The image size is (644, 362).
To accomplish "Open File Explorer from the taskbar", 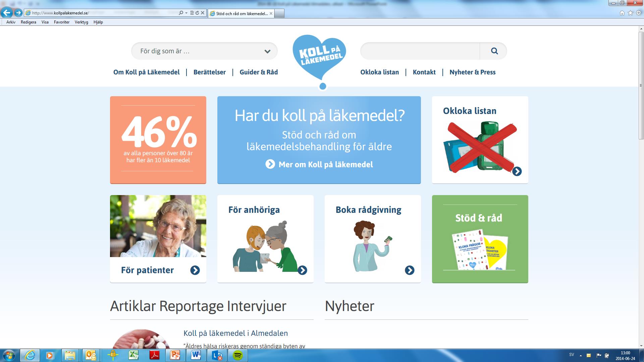I will click(70, 355).
